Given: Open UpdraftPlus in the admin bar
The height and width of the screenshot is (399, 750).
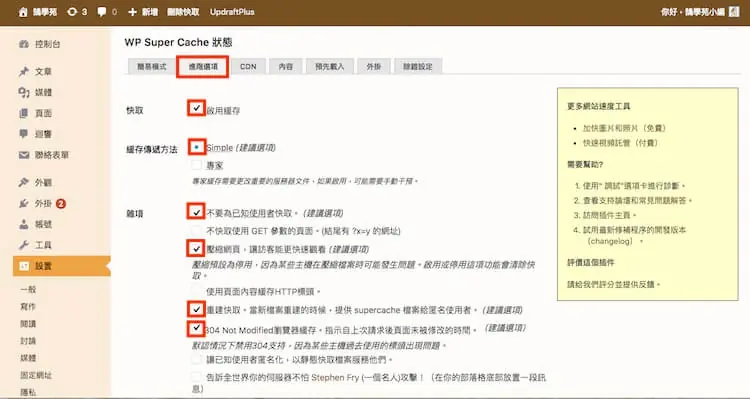Looking at the screenshot, I should click(232, 12).
